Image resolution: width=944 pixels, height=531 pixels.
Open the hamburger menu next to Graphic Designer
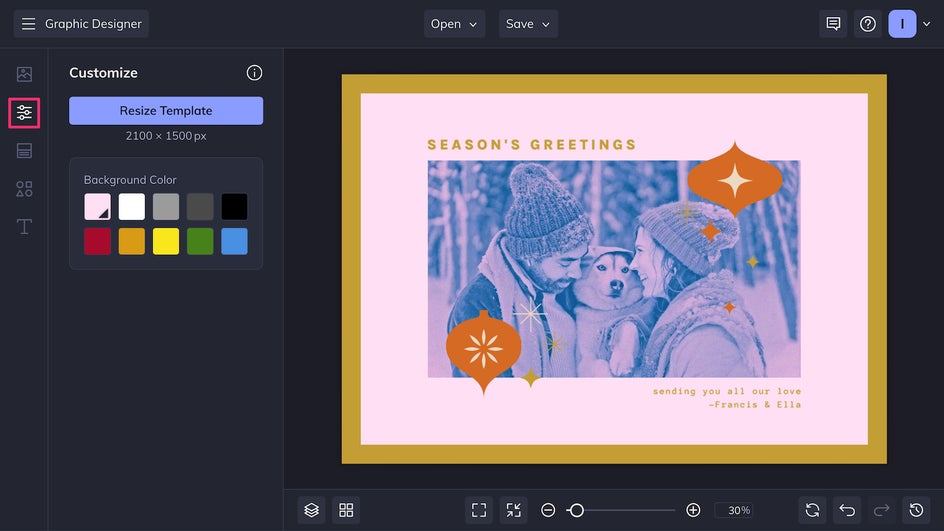(x=28, y=23)
